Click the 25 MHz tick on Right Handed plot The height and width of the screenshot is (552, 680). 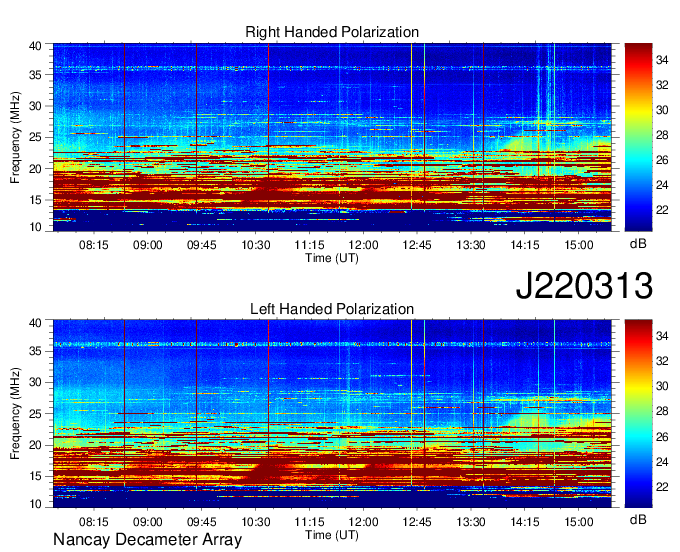35,137
